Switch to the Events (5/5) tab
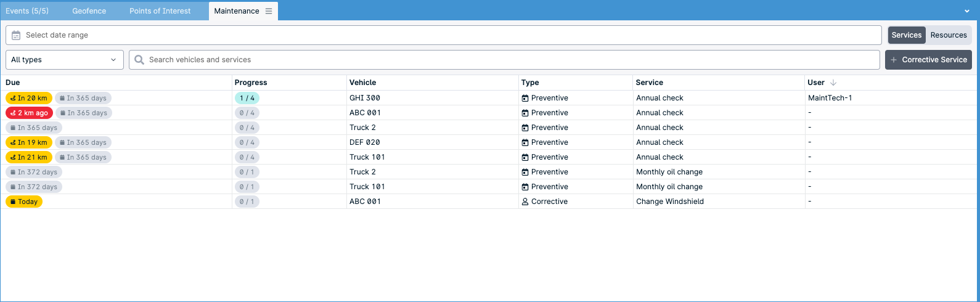 click(27, 11)
